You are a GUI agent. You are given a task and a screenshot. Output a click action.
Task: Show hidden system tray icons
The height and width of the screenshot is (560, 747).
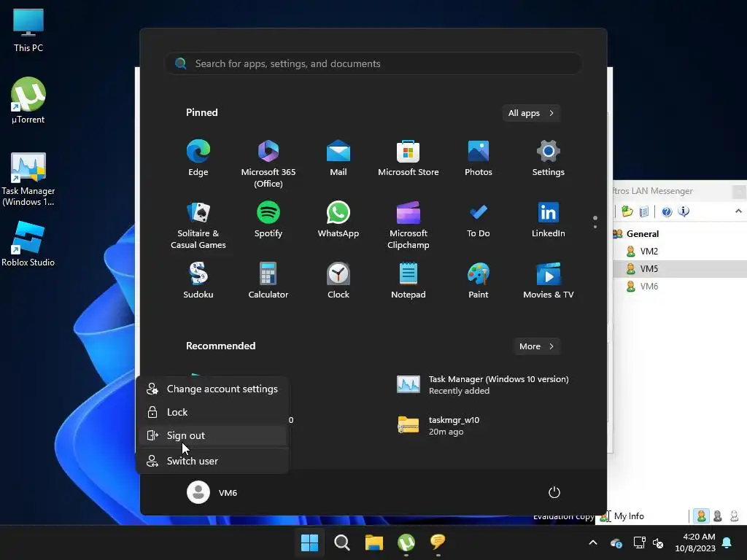click(593, 542)
